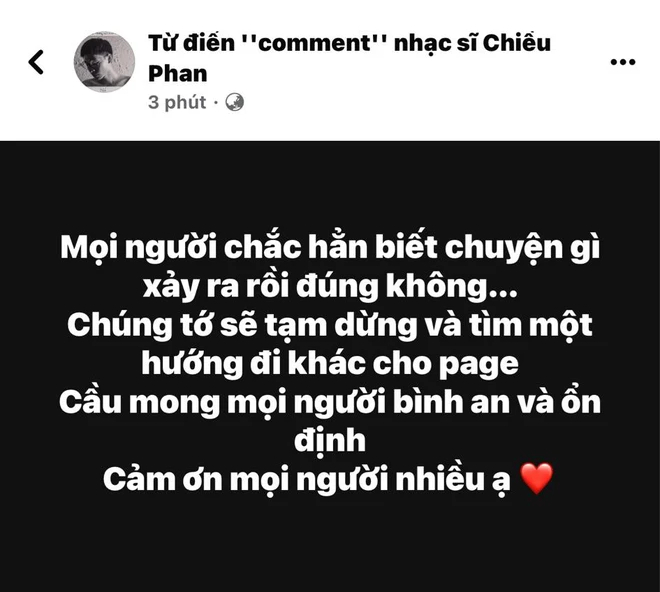Click the word Phan in page title

178,74
